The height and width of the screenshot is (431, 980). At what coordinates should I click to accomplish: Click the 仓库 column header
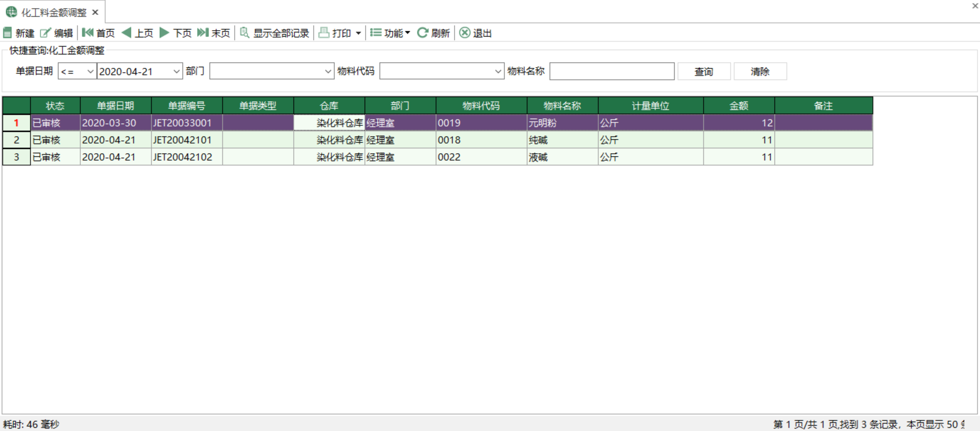pos(329,106)
